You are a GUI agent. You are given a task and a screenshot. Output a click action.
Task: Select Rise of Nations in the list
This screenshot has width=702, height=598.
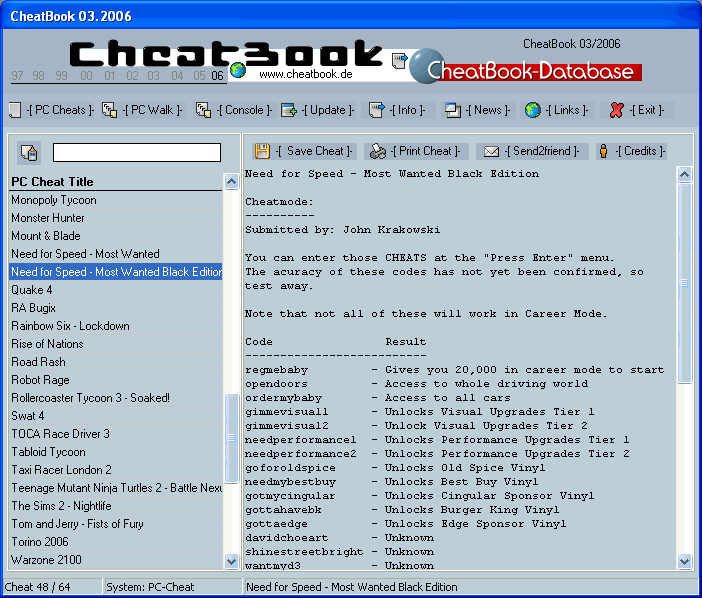click(x=116, y=344)
